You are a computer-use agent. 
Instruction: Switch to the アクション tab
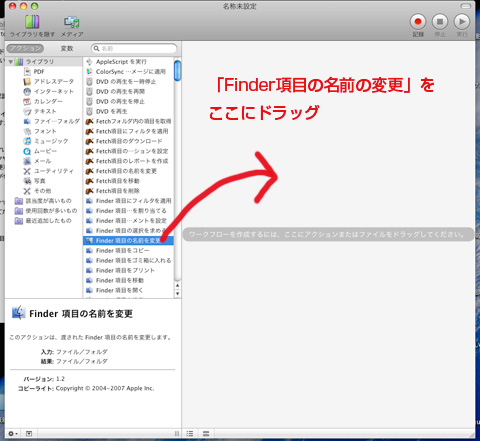click(x=25, y=49)
